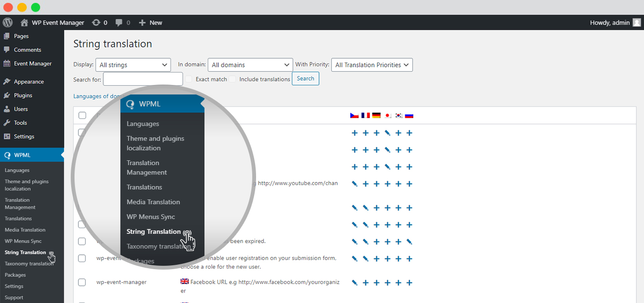The image size is (644, 303).
Task: Focus the Search for text field
Action: (143, 79)
